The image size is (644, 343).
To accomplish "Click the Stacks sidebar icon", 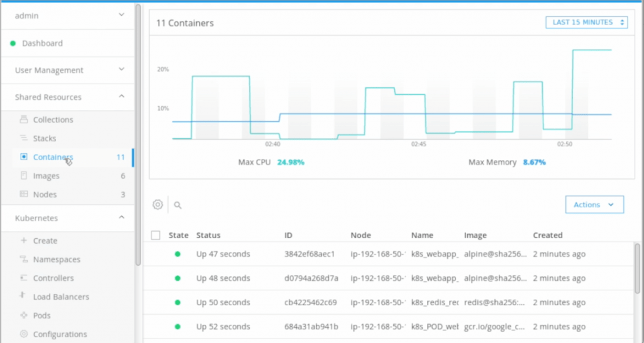I will click(x=24, y=138).
